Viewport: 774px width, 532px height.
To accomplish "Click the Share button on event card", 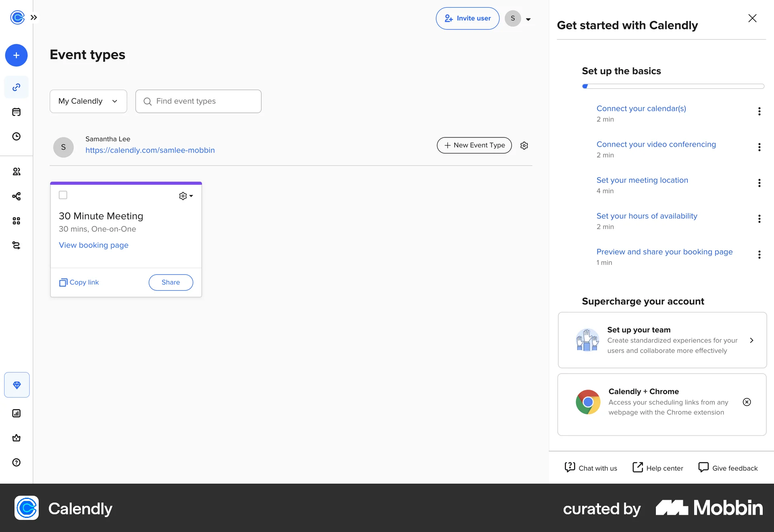I will click(171, 282).
